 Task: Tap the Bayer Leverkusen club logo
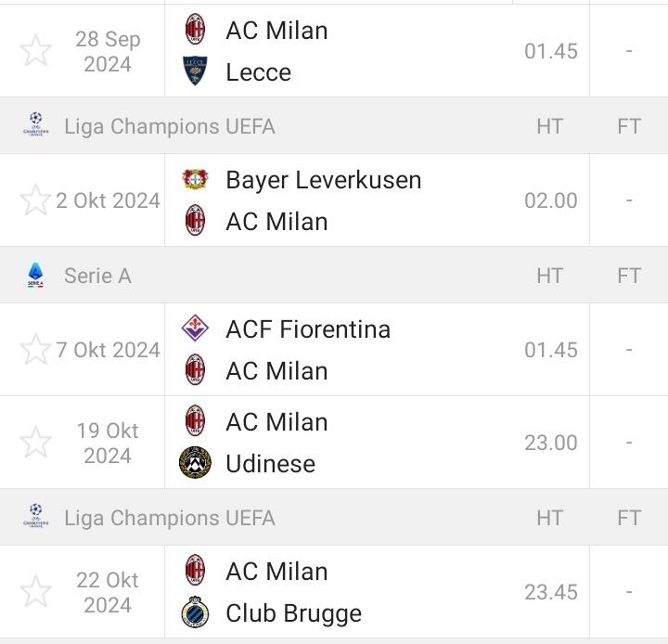(x=195, y=179)
